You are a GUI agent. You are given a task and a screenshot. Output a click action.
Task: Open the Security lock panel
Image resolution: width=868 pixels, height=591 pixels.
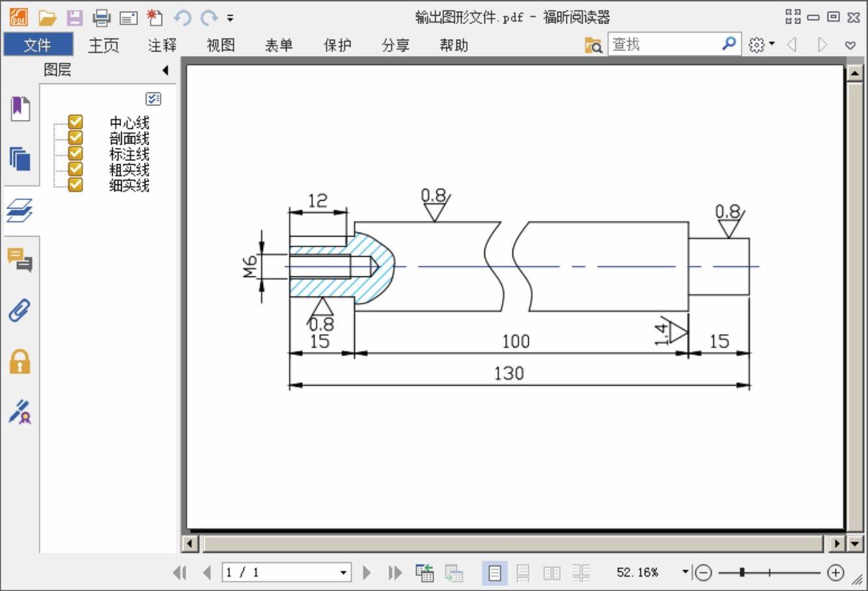20,361
